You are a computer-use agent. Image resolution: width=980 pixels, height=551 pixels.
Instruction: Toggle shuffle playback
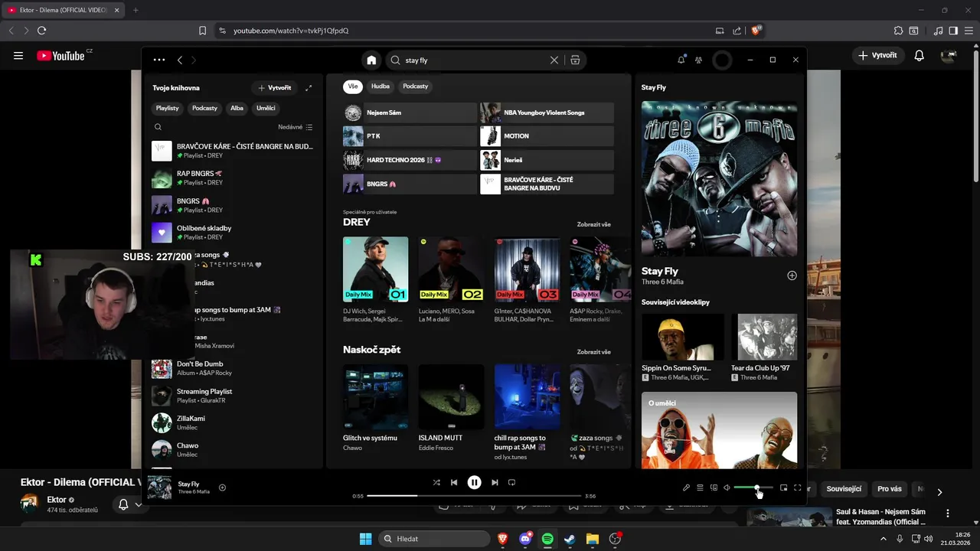[x=436, y=482]
